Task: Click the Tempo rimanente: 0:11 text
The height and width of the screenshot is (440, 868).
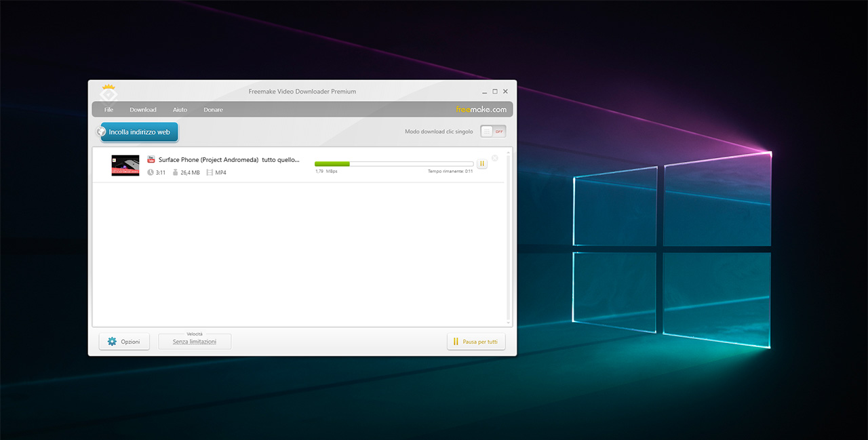Action: click(450, 172)
